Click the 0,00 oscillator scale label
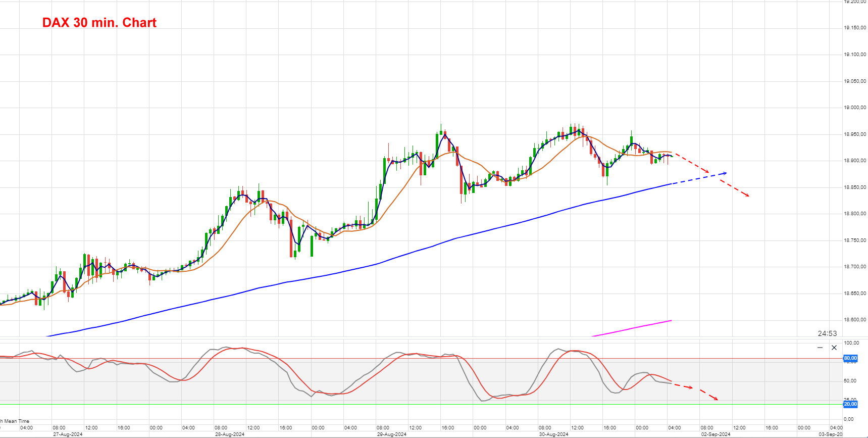 click(849, 419)
